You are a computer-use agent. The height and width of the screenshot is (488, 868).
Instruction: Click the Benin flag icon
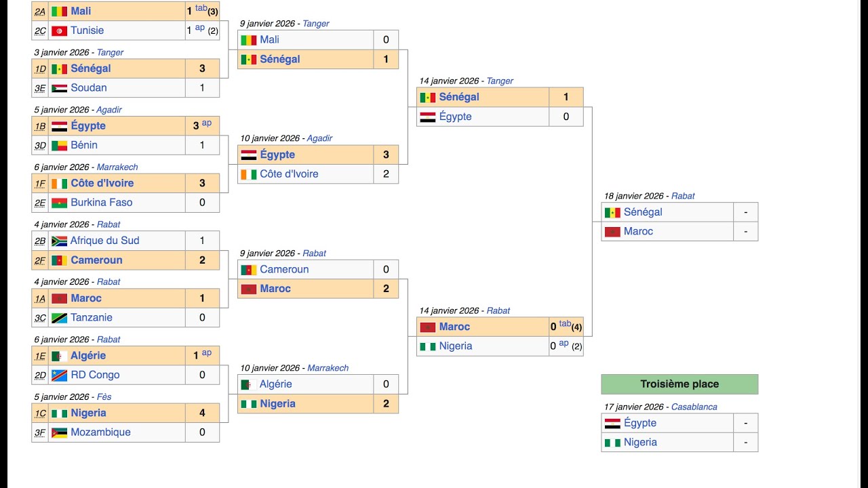coord(60,145)
